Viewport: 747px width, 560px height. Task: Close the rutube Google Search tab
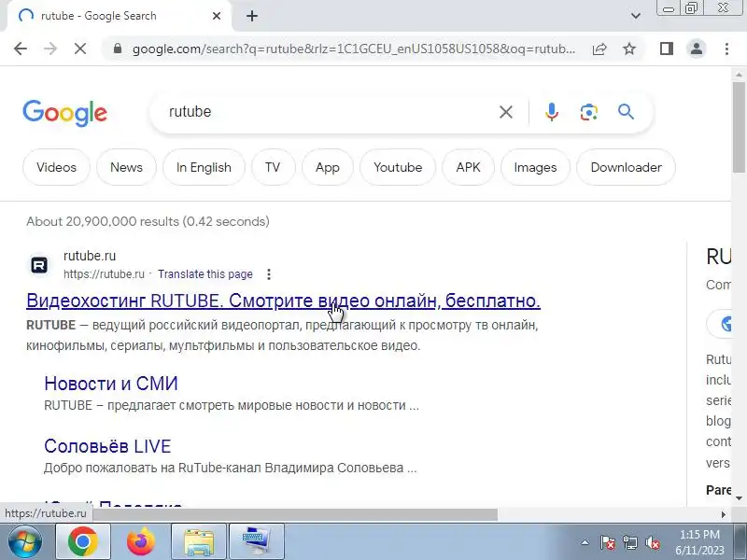(x=217, y=16)
